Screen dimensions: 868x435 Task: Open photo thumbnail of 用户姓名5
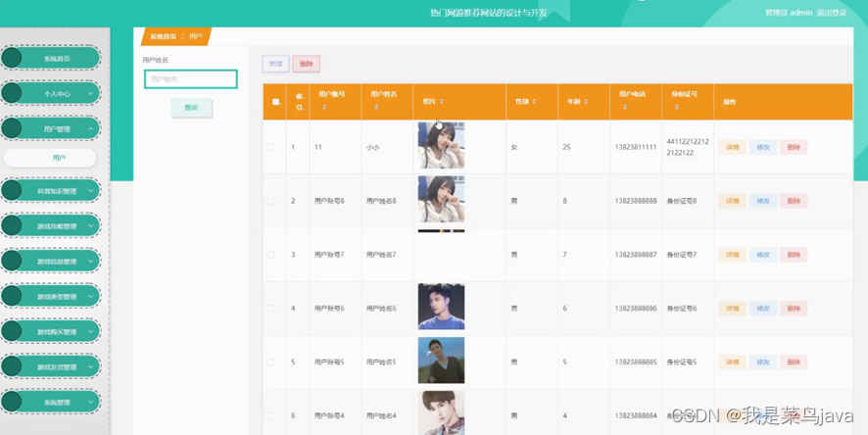tap(441, 361)
